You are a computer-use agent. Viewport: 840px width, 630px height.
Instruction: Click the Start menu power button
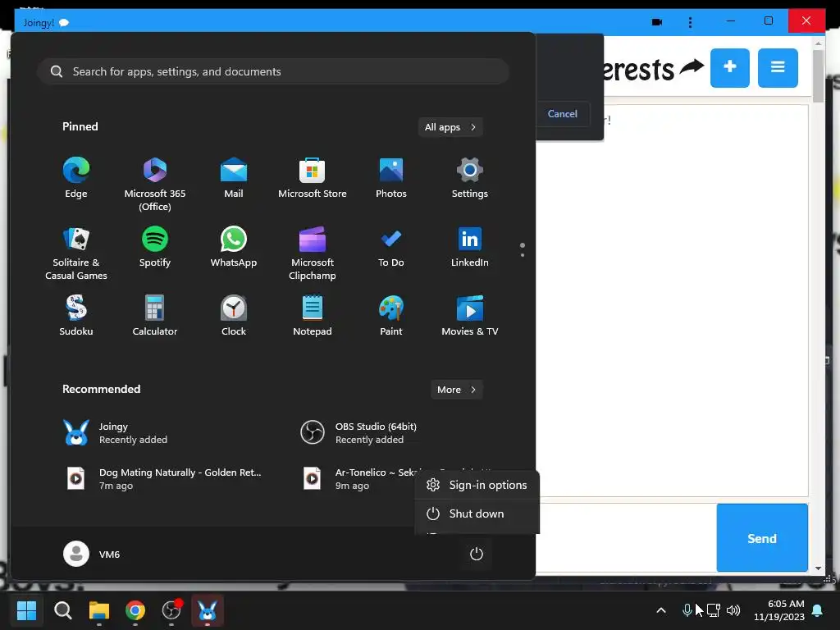[477, 554]
